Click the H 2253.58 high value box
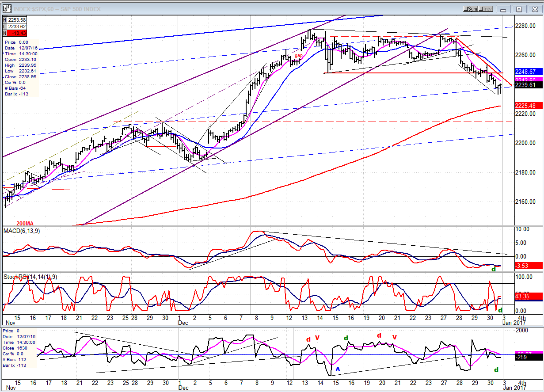 [15, 20]
